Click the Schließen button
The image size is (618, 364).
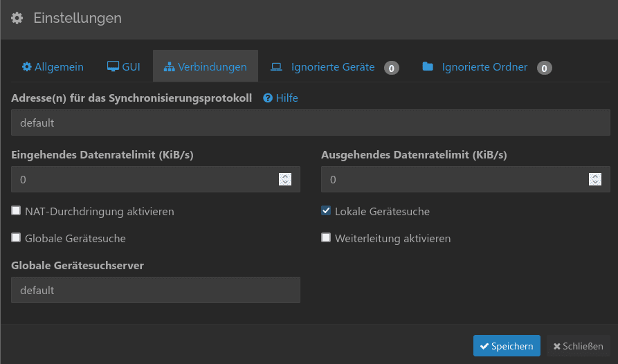[x=578, y=346]
